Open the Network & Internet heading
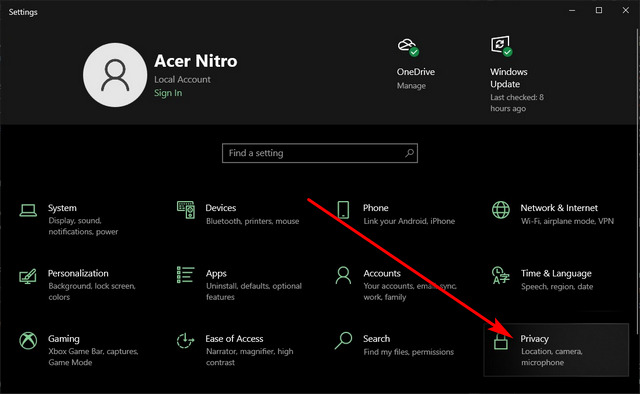The height and width of the screenshot is (394, 640). tap(559, 208)
